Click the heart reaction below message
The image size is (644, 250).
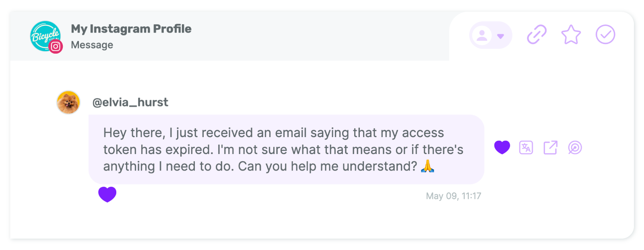point(107,194)
